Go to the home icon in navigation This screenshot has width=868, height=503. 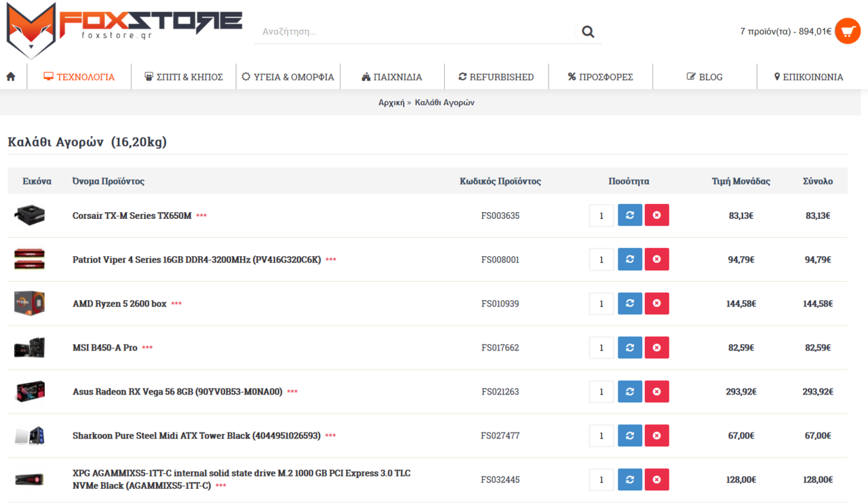(11, 77)
